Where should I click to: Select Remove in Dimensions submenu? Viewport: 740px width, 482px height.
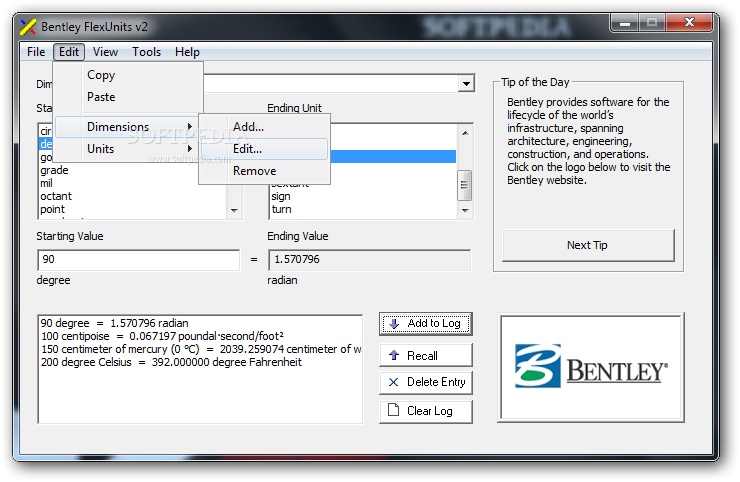tap(264, 171)
